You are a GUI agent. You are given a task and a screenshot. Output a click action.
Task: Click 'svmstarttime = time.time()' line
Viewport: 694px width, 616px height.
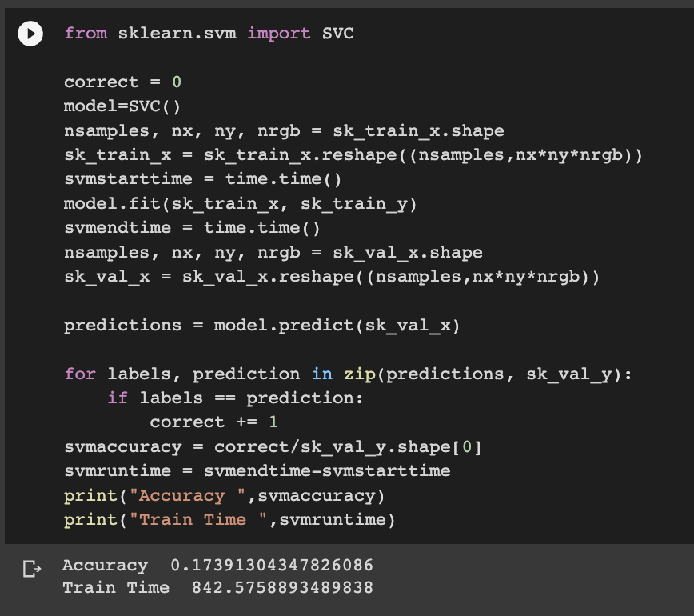[x=203, y=179]
